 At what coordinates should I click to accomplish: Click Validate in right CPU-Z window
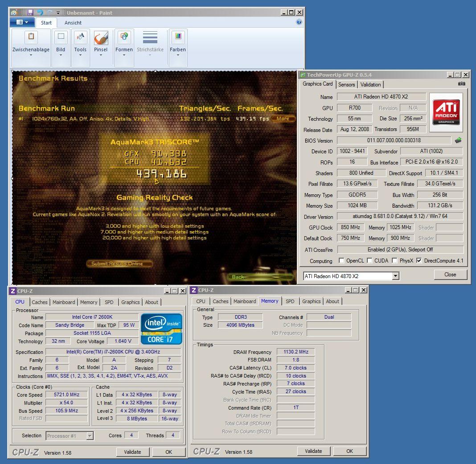click(x=314, y=451)
